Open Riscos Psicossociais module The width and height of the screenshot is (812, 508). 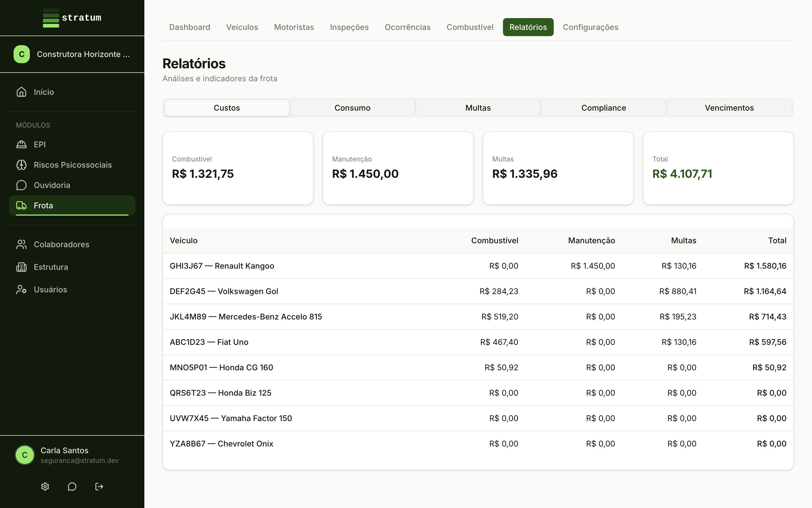(x=72, y=165)
